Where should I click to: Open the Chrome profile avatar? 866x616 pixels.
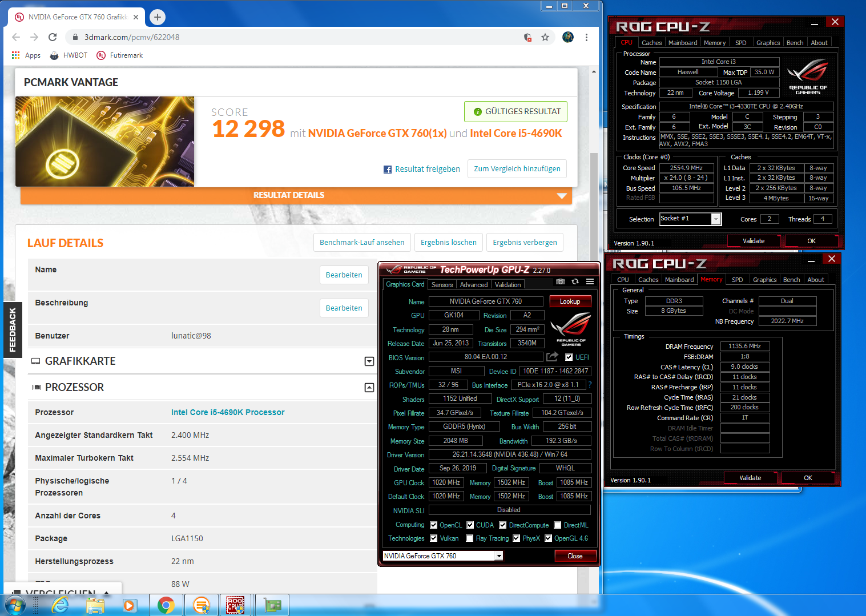click(568, 37)
